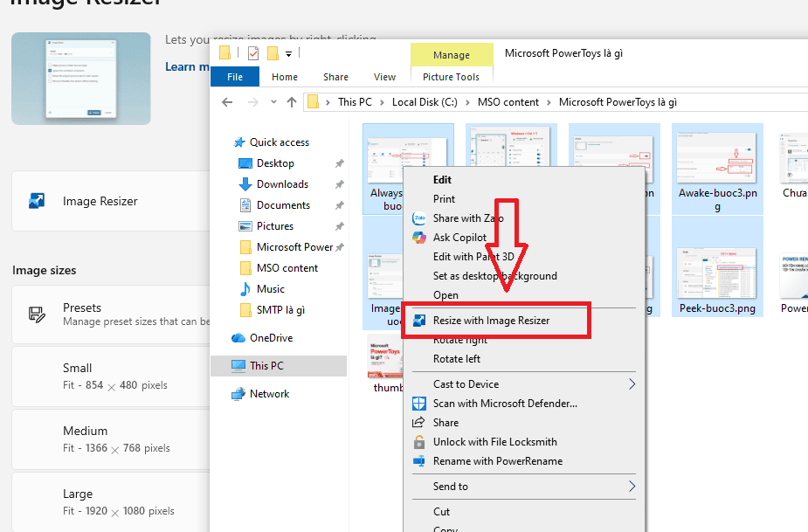Screen dimensions: 808x532
Task: Click the Quick access star icon
Action: (x=239, y=142)
